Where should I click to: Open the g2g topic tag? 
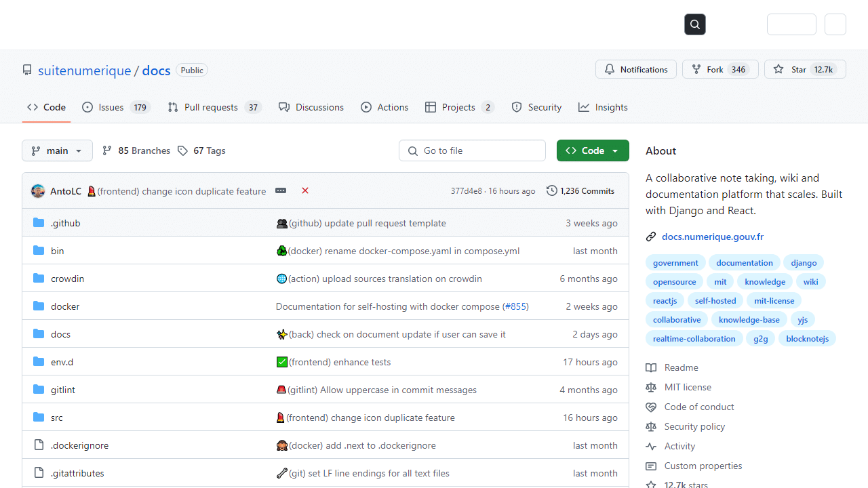tap(760, 338)
